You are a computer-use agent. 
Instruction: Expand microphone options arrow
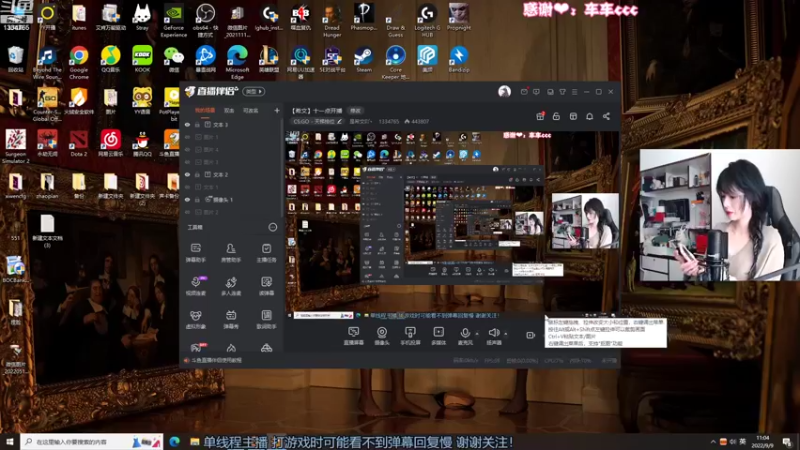[x=477, y=334]
